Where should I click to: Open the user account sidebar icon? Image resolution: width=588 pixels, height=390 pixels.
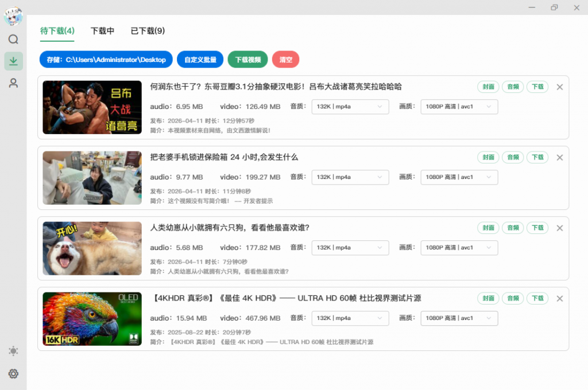14,83
